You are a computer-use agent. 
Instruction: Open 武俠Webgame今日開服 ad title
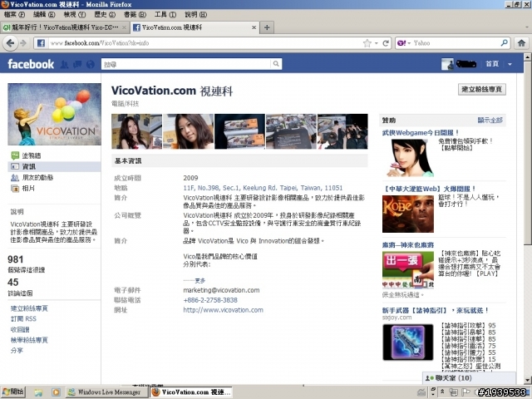421,133
